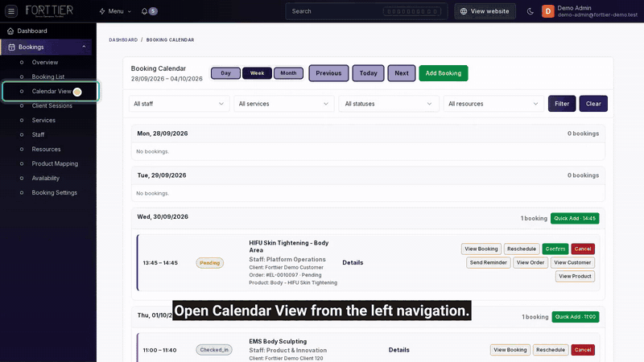
Task: Go to the Next week
Action: pos(401,73)
